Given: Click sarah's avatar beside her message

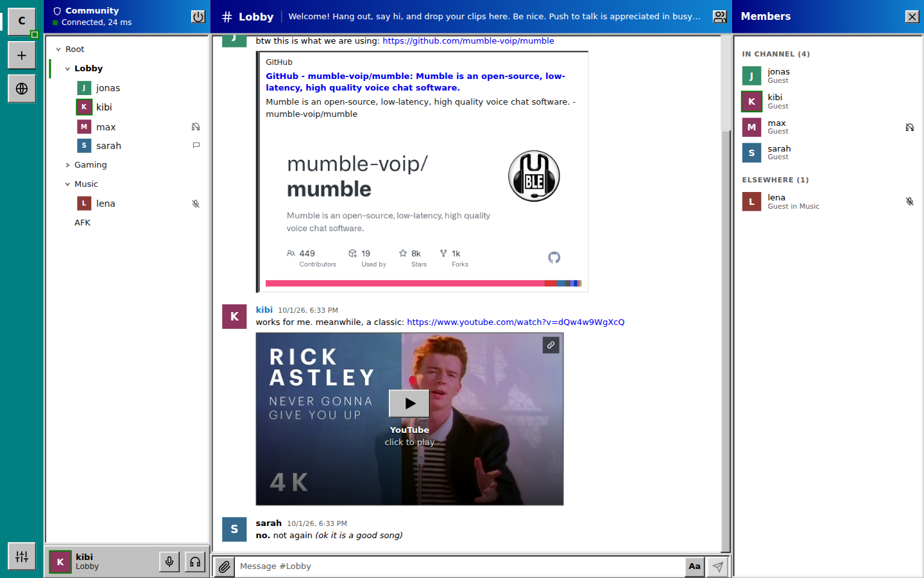Looking at the screenshot, I should tap(234, 529).
